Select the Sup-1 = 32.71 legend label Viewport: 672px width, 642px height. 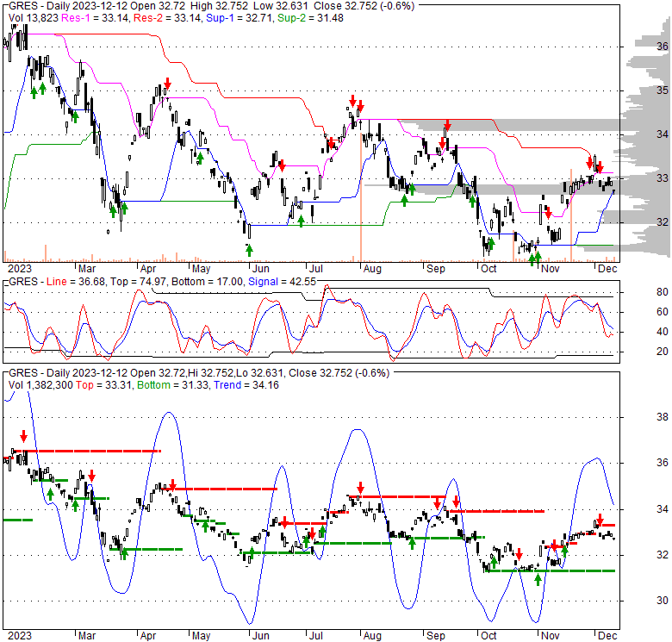point(240,18)
